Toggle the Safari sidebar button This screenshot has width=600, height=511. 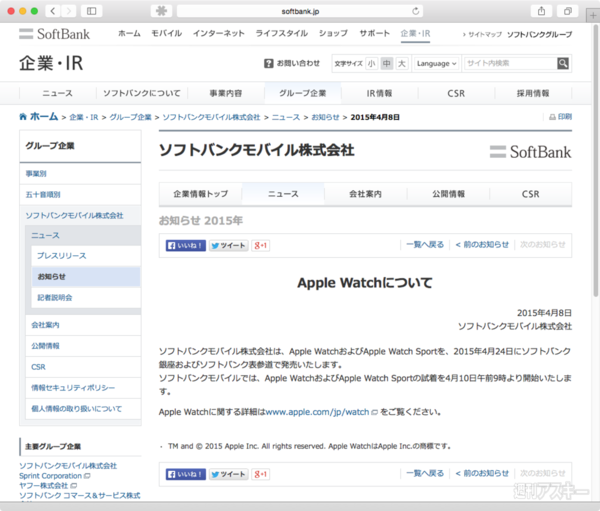point(91,11)
